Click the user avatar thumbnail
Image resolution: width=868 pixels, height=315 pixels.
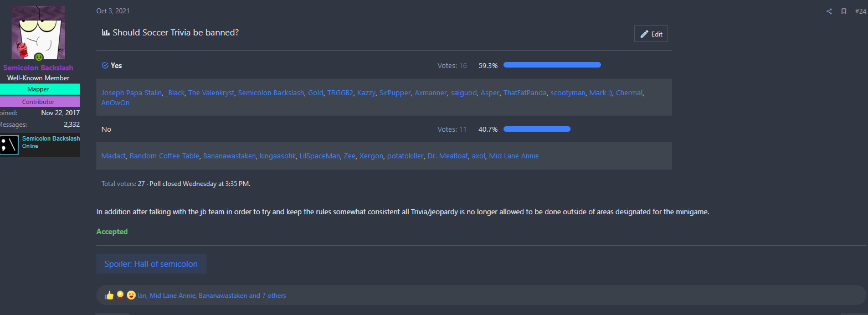click(x=38, y=32)
